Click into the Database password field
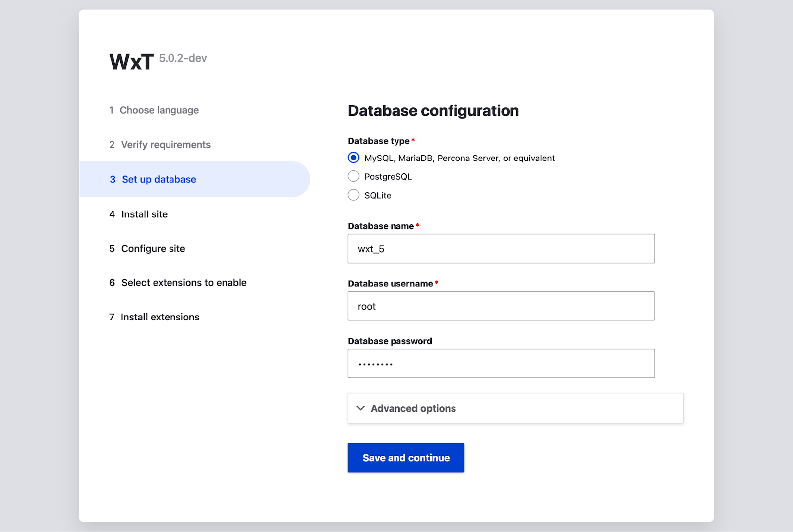Screen dimensions: 793x532 (501, 364)
